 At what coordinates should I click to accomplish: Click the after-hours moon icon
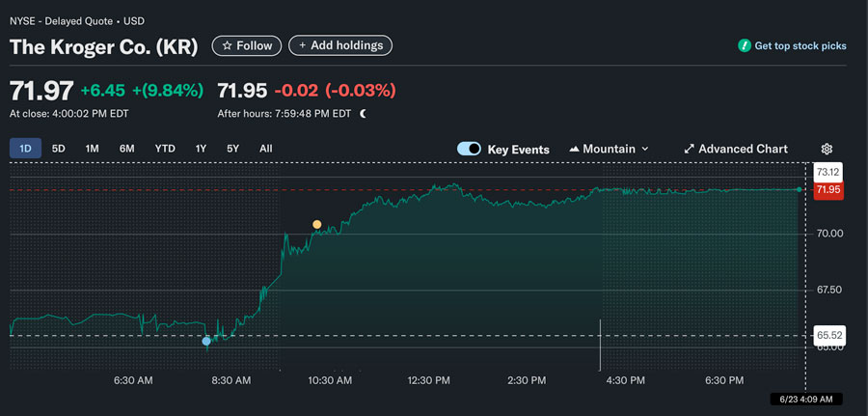tap(364, 114)
